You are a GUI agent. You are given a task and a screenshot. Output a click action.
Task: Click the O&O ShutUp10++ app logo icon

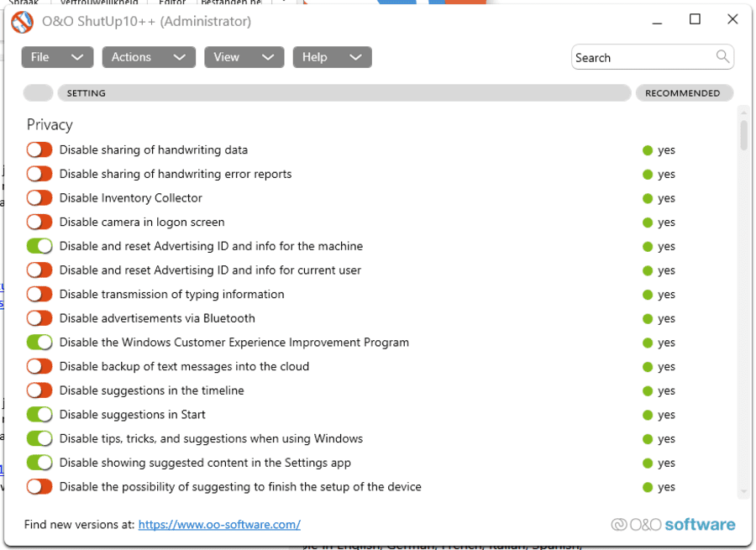22,22
